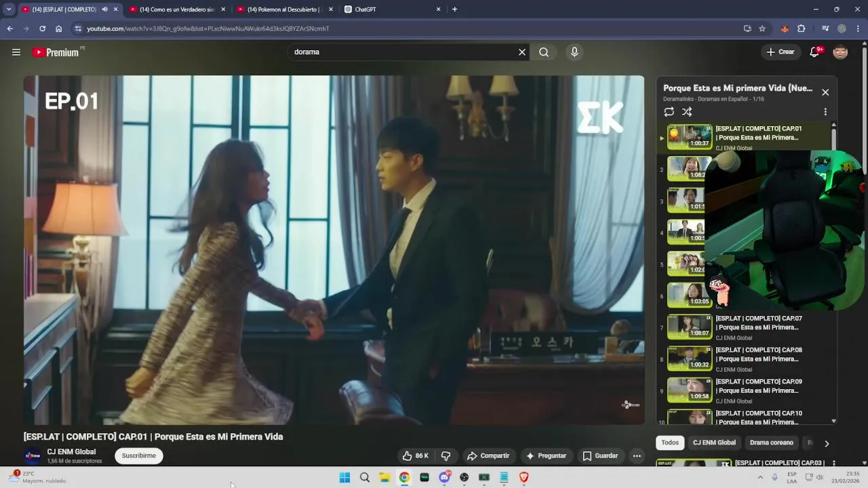This screenshot has width=868, height=488.
Task: Reload the current page
Action: point(42,28)
